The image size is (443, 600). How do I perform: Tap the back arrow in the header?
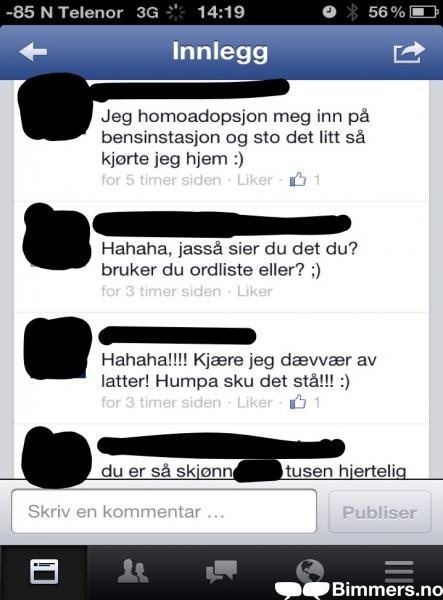[x=33, y=52]
